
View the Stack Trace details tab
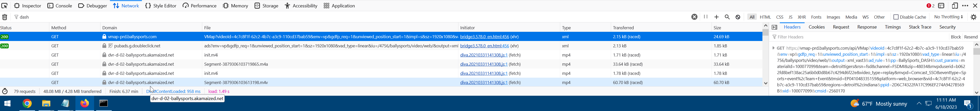(920, 27)
